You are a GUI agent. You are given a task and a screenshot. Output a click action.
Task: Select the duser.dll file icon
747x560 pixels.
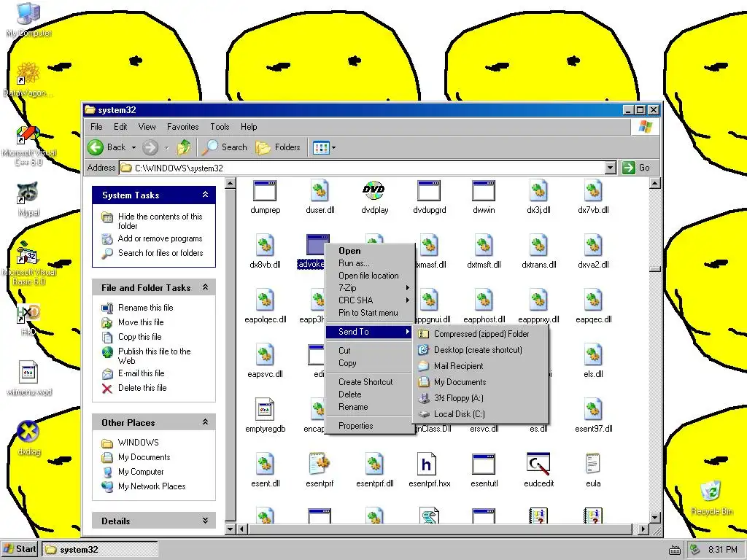pyautogui.click(x=320, y=191)
